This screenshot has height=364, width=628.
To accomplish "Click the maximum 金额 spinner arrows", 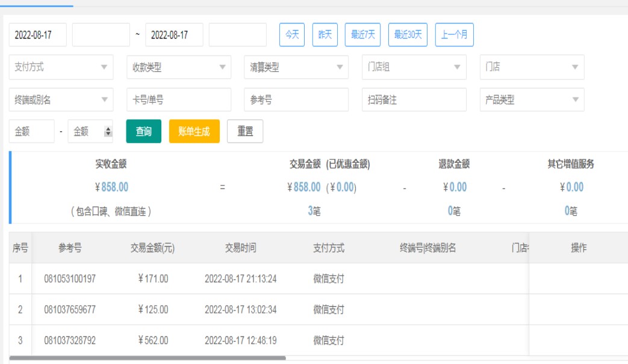I will pyautogui.click(x=108, y=132).
